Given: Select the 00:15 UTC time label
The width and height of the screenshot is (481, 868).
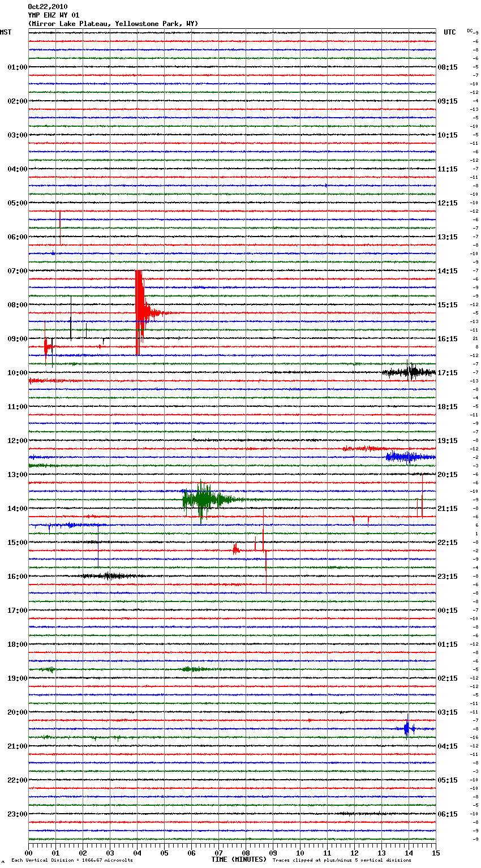Looking at the screenshot, I should point(448,611).
